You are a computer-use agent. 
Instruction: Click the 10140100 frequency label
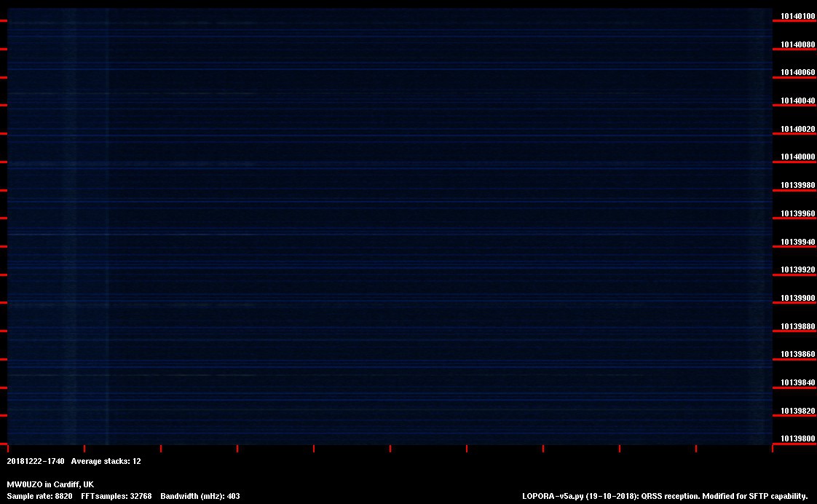point(797,16)
